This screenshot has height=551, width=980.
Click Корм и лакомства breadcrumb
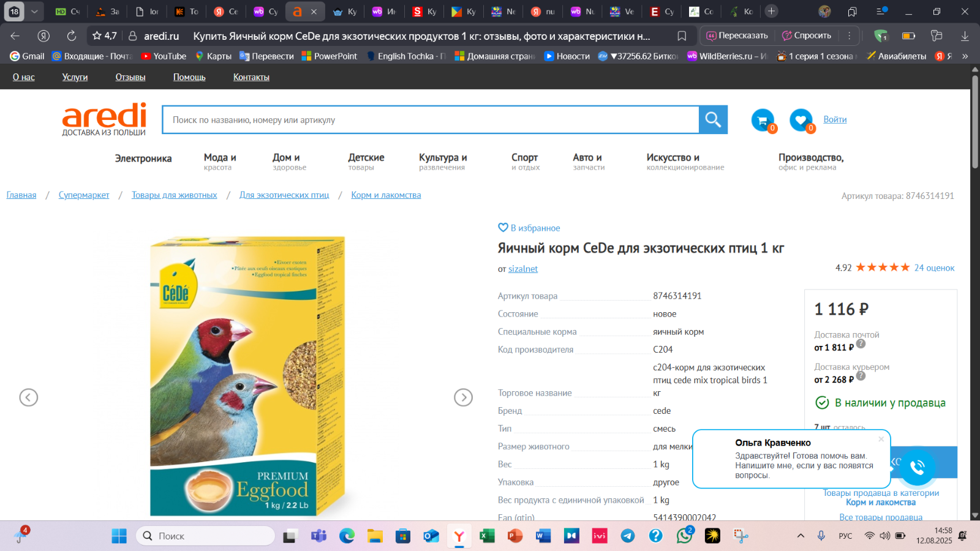386,195
